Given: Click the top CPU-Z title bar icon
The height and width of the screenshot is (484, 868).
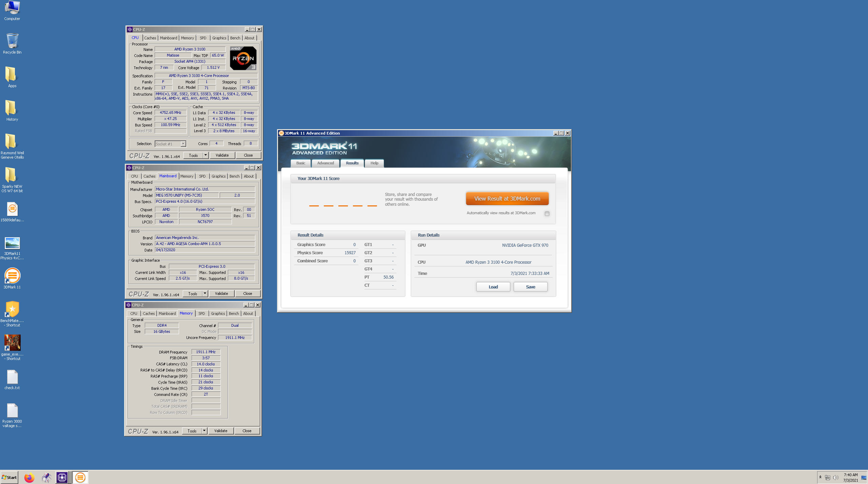Looking at the screenshot, I should pos(130,29).
